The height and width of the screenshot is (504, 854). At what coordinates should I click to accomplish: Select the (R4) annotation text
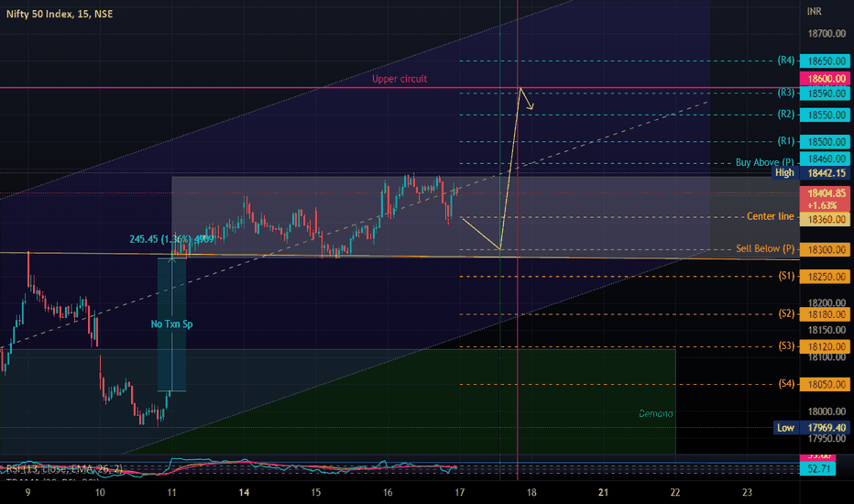[786, 60]
